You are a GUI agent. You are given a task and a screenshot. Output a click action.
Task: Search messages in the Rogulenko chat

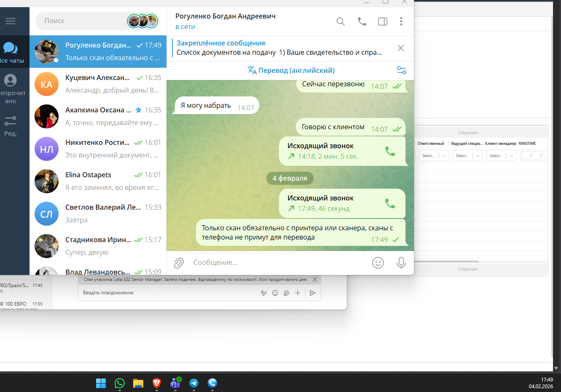(x=341, y=21)
